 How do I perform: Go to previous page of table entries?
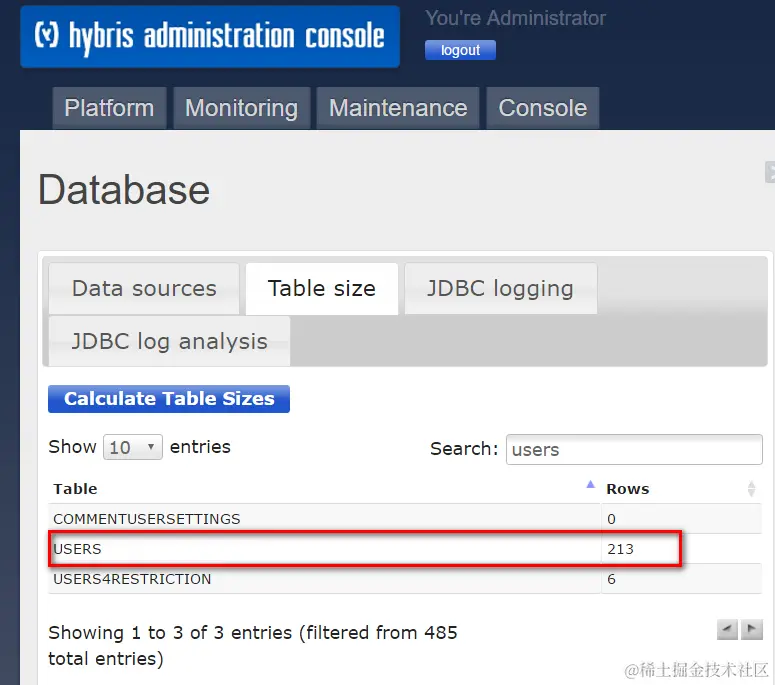[727, 630]
